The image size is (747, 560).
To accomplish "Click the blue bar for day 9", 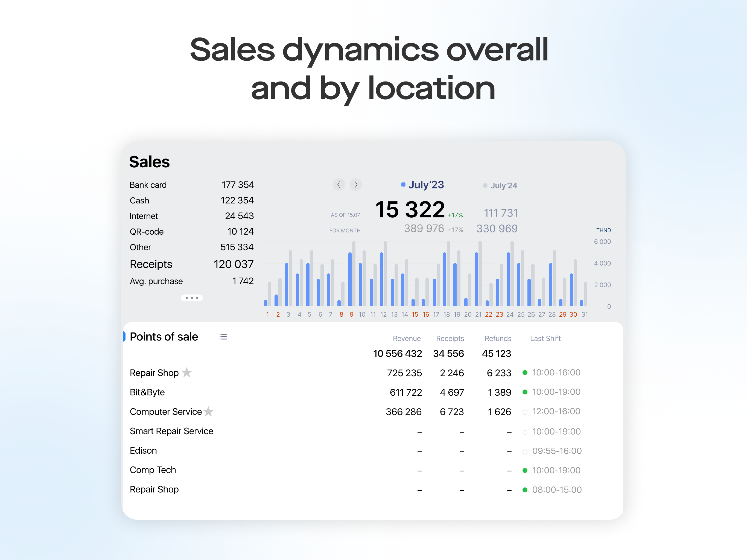I will point(350,280).
